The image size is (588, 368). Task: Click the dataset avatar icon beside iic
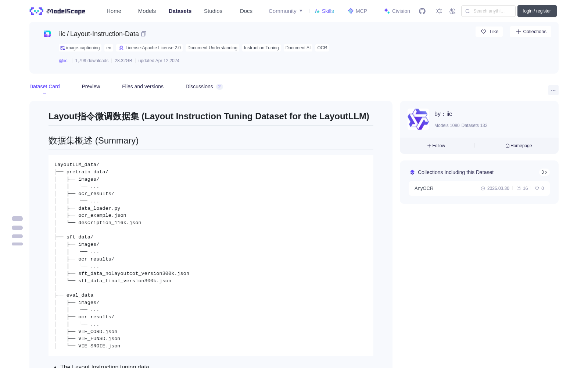pyautogui.click(x=47, y=34)
